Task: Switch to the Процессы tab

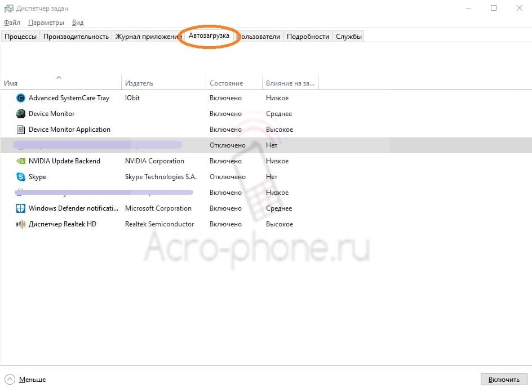Action: click(x=20, y=37)
